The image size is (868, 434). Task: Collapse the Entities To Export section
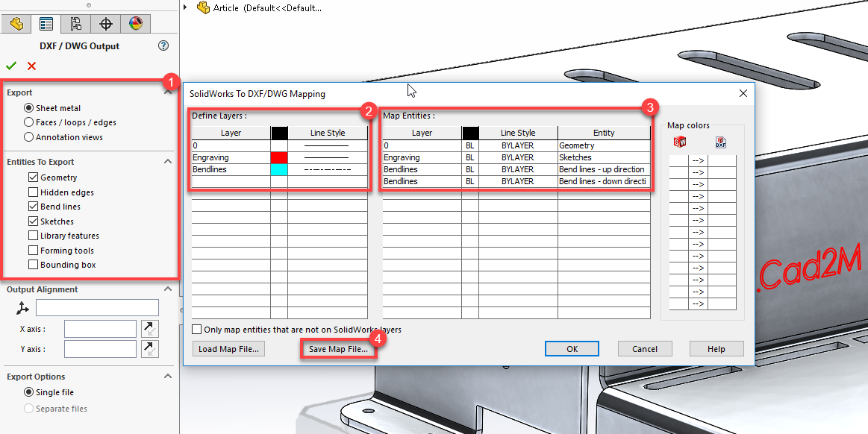point(168,161)
